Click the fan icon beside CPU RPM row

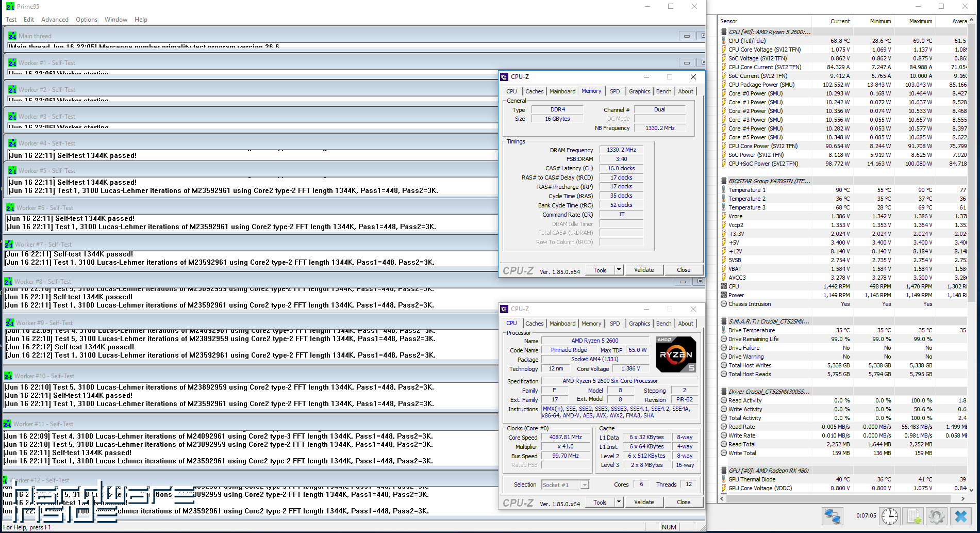[x=724, y=286]
